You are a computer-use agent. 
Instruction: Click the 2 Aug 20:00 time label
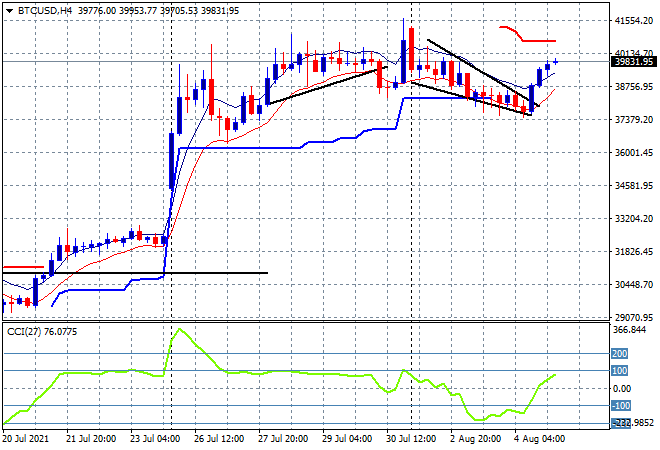(476, 439)
